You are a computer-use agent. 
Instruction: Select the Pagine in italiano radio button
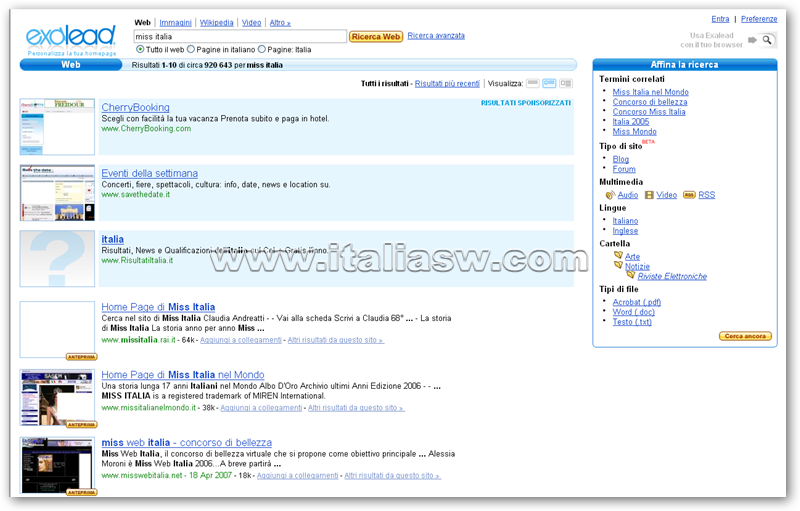click(x=191, y=49)
